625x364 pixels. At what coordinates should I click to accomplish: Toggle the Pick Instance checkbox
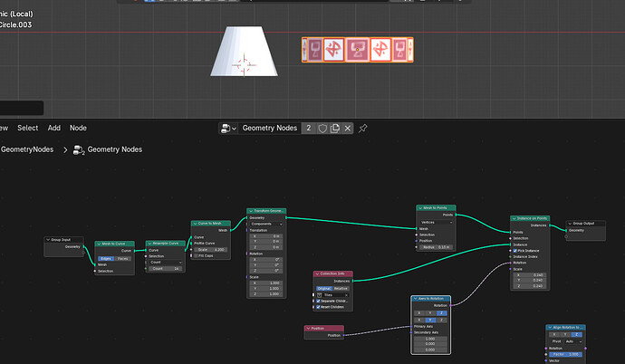click(515, 251)
